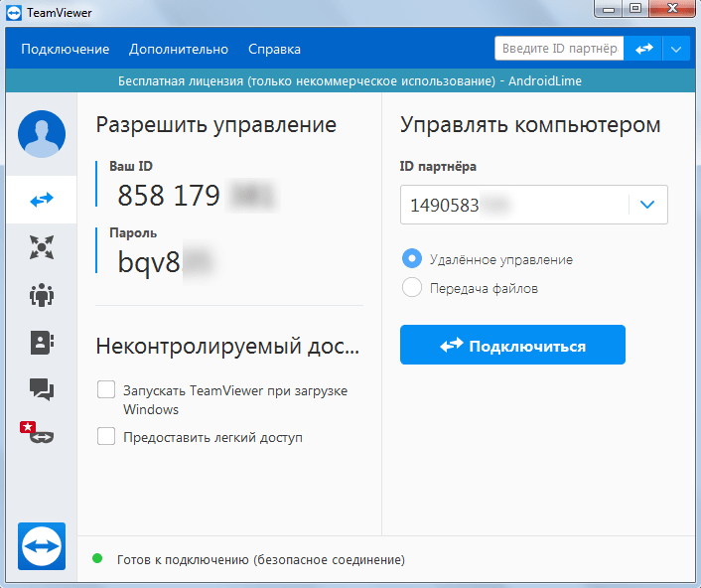701x588 pixels.
Task: Open the contact book sidebar icon
Action: pyautogui.click(x=42, y=343)
